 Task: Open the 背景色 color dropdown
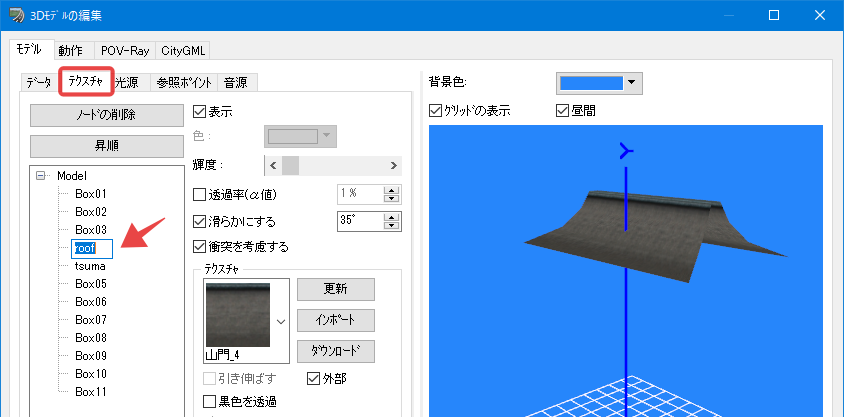click(632, 83)
